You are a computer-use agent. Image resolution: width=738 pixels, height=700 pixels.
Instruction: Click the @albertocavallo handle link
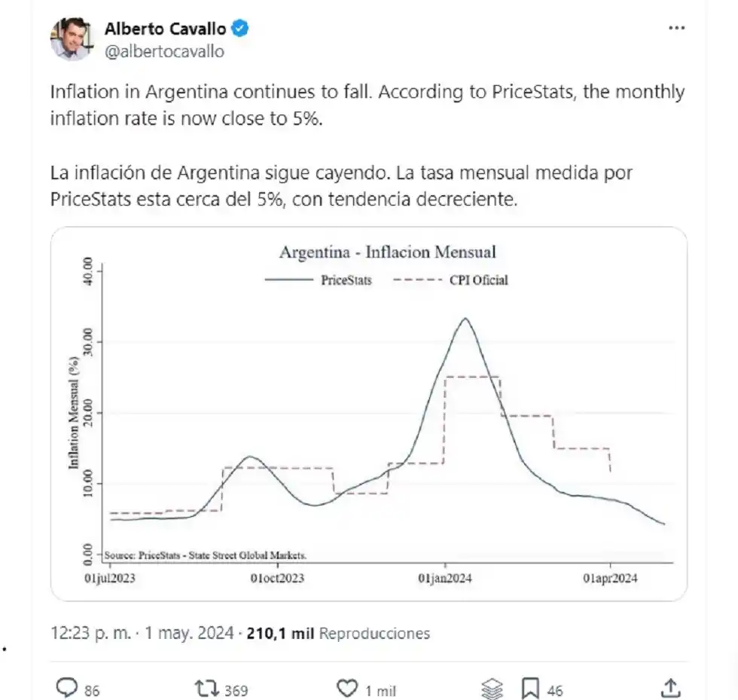coord(163,51)
